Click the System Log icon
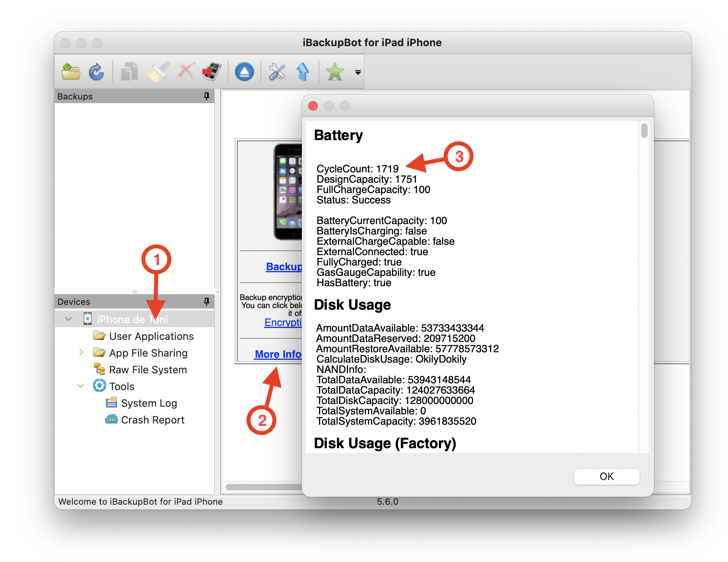This screenshot has width=728, height=562. (112, 402)
